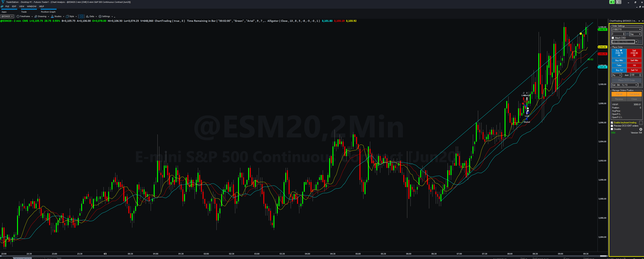Click the chart window icon beside FILE

(2, 7)
